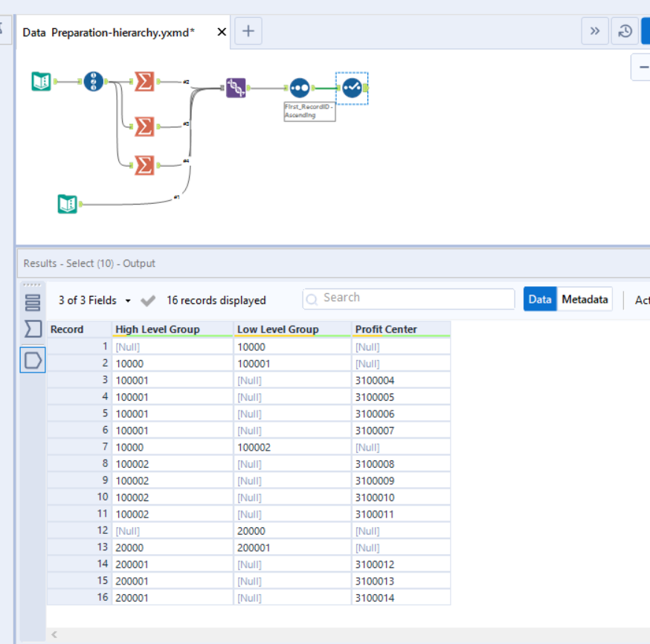Click the Search box in the Results panel
Screen dimensions: 650x644
(x=408, y=299)
